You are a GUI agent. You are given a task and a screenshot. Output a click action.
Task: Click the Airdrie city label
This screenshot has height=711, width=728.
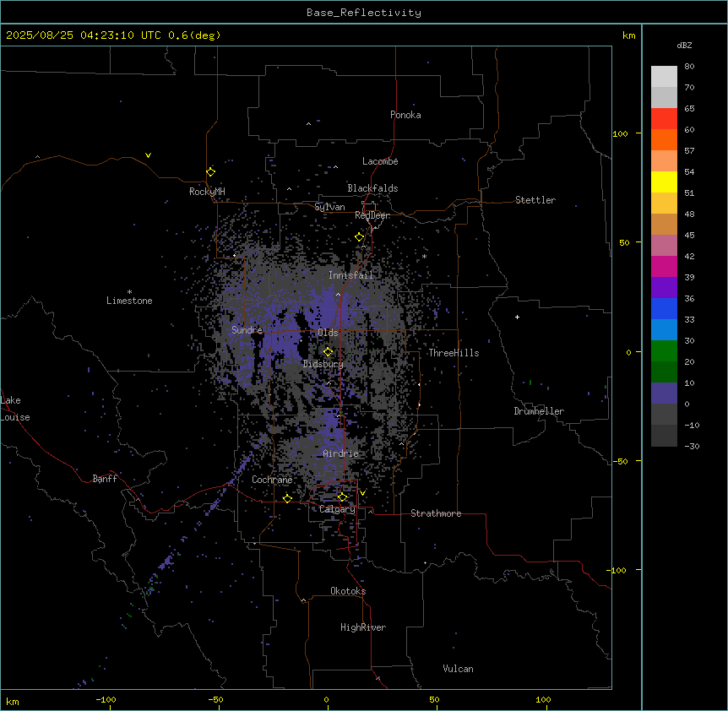click(x=340, y=453)
